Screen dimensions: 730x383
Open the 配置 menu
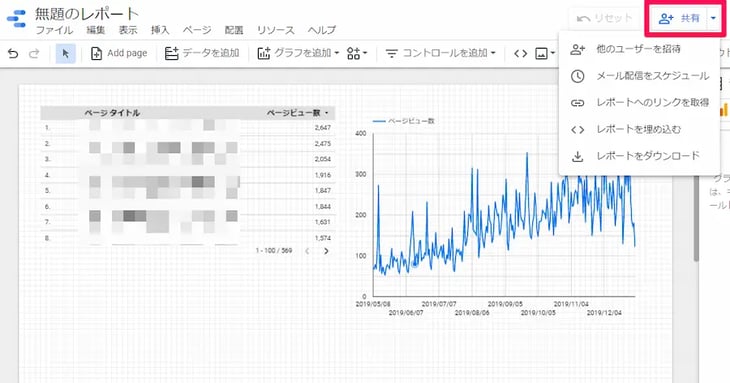234,30
